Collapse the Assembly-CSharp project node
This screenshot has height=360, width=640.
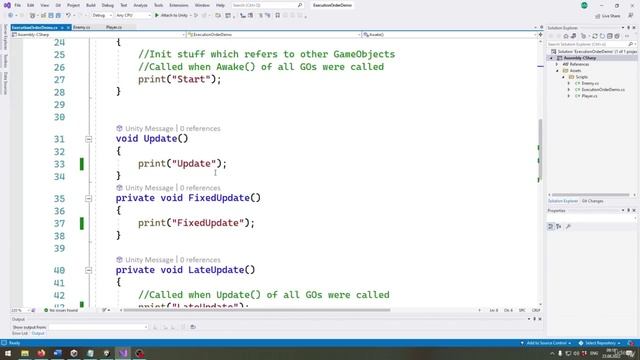click(x=551, y=58)
